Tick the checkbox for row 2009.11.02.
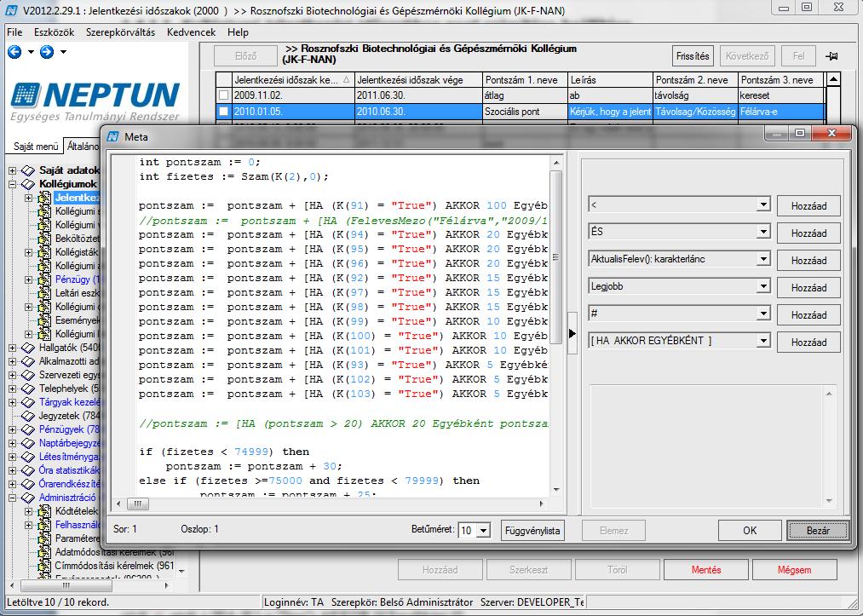 coord(223,95)
